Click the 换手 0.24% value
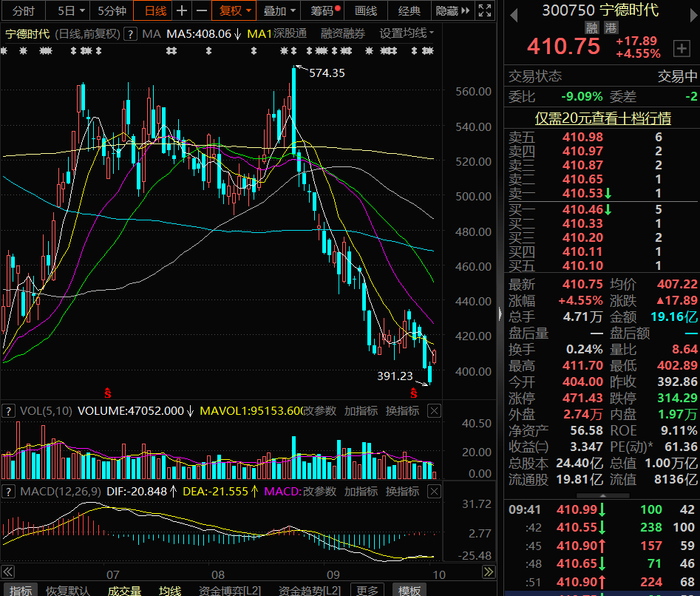The width and height of the screenshot is (700, 596). tap(584, 350)
